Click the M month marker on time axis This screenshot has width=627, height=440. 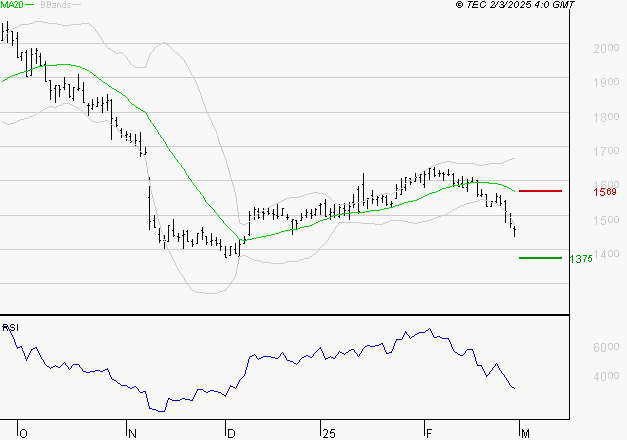pos(525,434)
